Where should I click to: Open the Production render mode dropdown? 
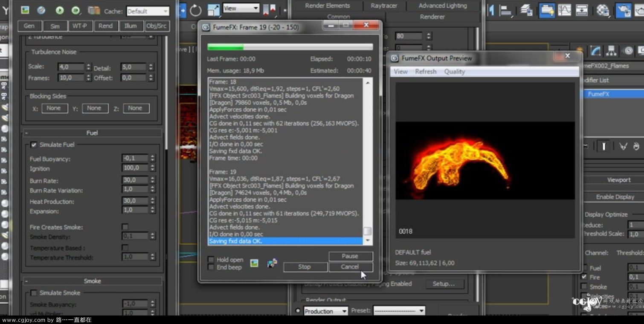point(326,311)
